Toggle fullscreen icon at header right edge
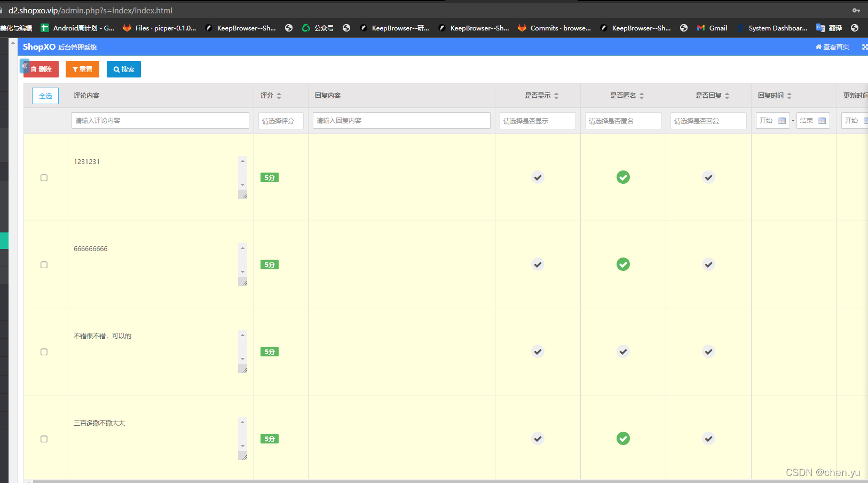 point(864,47)
